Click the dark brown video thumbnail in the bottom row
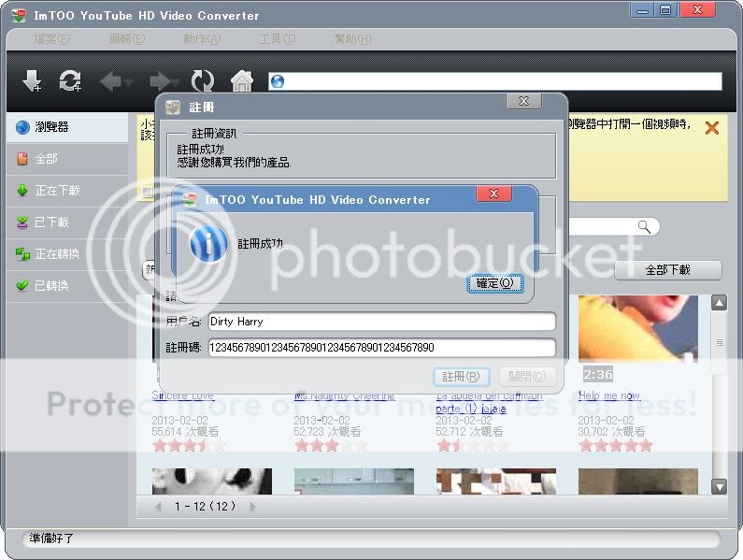Image resolution: width=743 pixels, height=560 pixels. click(x=637, y=481)
